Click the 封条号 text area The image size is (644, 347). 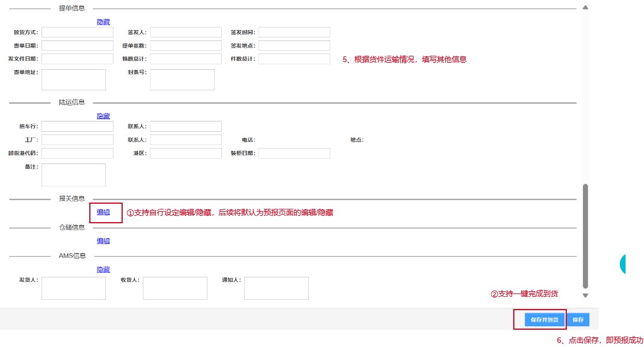click(182, 80)
